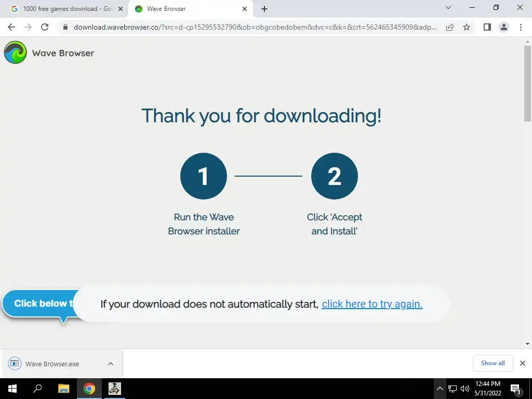Click the address bar URL
Screen dimensions: 532x399
click(255, 27)
